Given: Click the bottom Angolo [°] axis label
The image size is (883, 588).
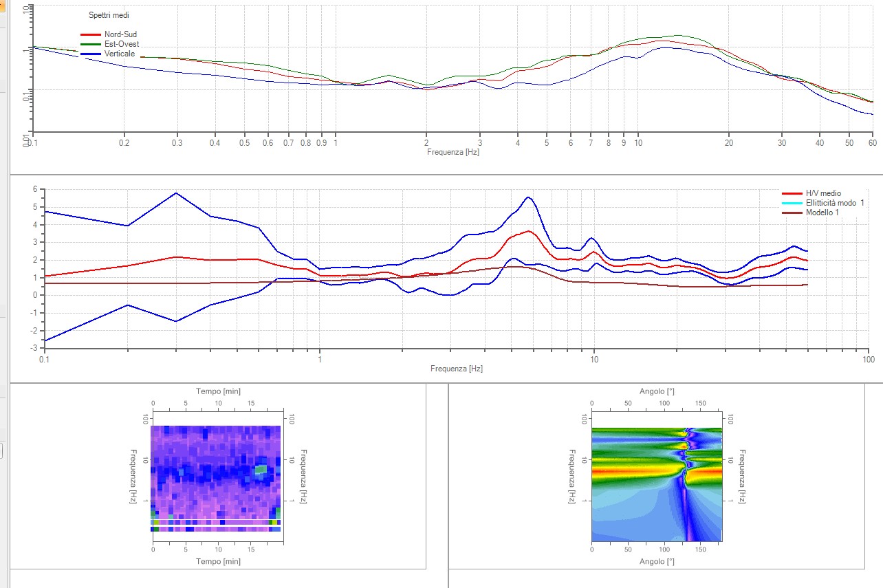Looking at the screenshot, I should (657, 562).
